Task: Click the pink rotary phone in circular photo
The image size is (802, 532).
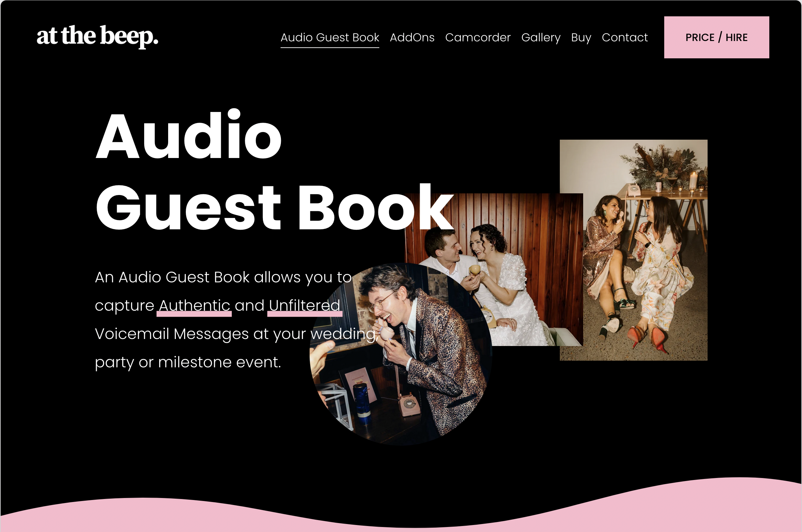Action: click(409, 405)
